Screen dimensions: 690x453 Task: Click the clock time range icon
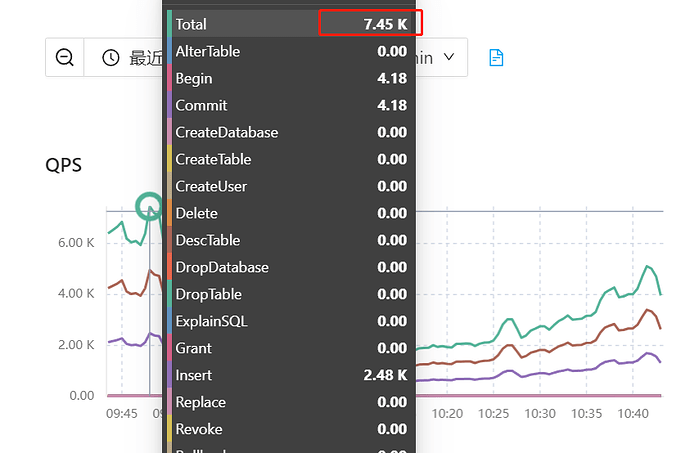pos(110,58)
